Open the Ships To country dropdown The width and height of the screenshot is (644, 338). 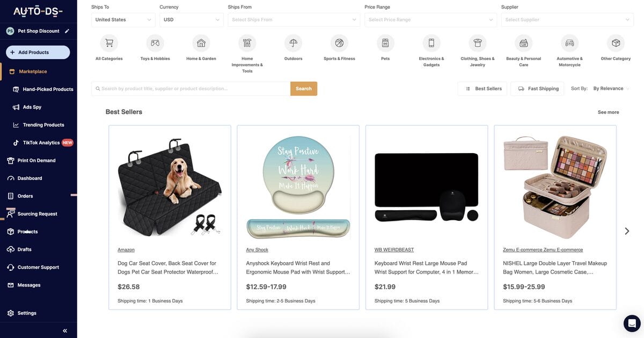pos(122,18)
